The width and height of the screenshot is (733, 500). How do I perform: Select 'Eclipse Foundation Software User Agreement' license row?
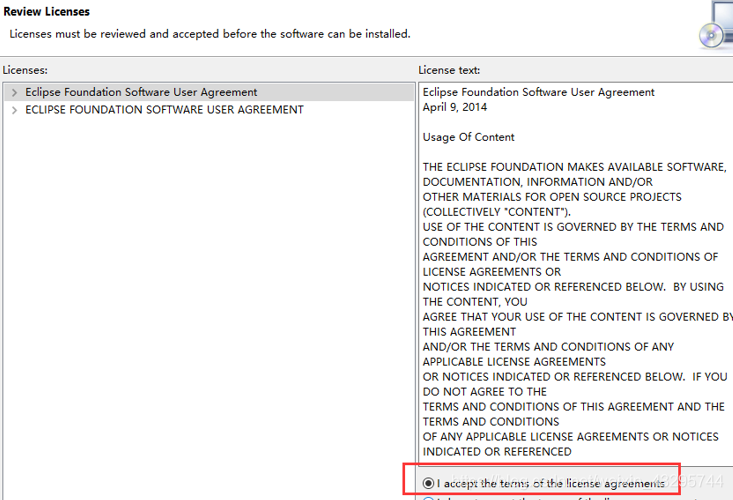click(x=209, y=93)
